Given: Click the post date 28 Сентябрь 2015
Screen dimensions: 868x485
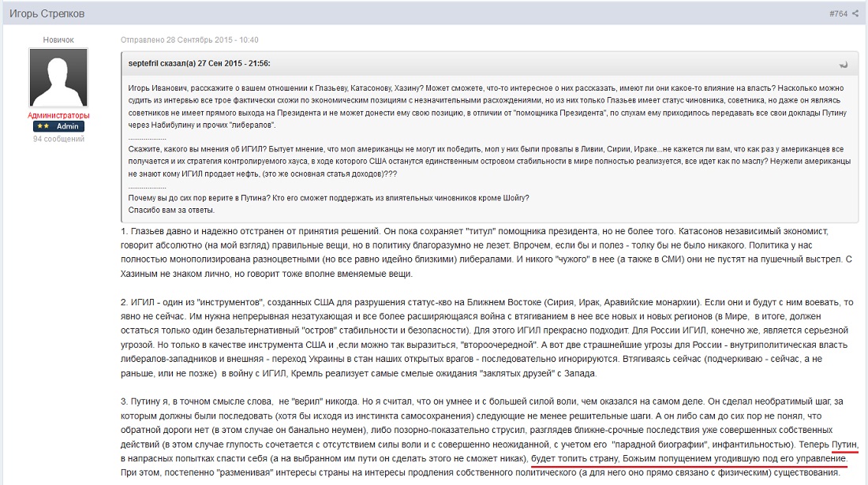Looking at the screenshot, I should coord(189,39).
